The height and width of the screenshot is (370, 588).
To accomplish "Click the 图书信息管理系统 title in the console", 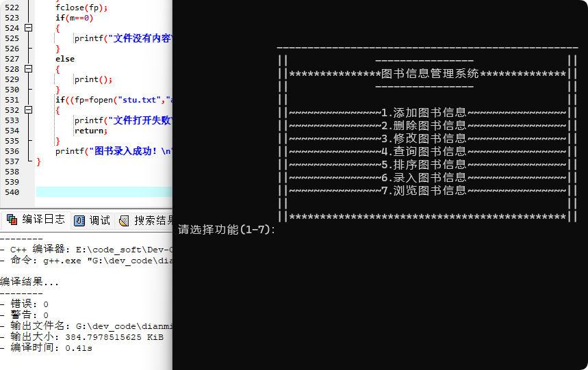I will 430,73.
